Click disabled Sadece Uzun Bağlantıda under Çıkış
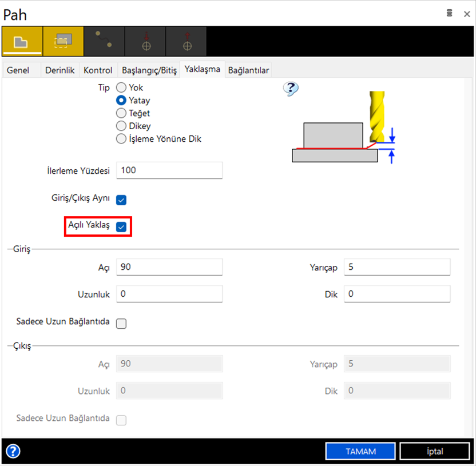Viewport: 476px width, 466px height. tap(121, 420)
